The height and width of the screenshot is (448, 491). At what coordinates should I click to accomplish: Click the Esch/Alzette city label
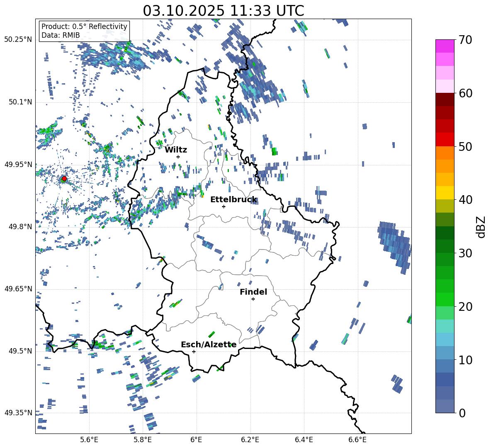(x=209, y=345)
